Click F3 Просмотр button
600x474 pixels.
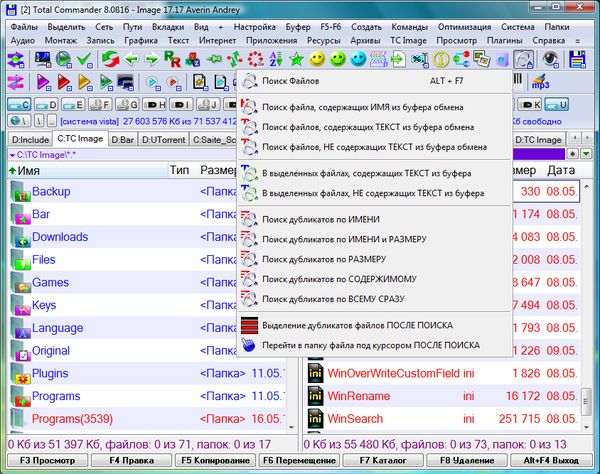pyautogui.click(x=47, y=460)
